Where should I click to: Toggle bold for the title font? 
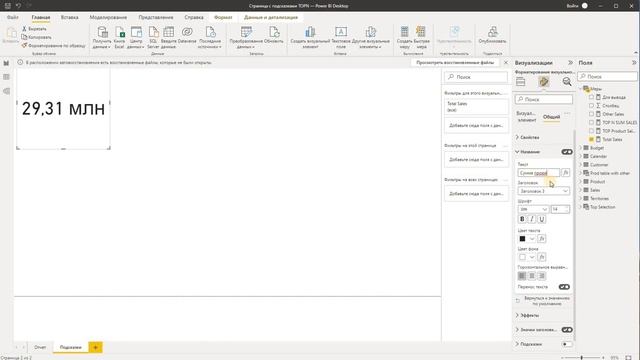coord(522,219)
